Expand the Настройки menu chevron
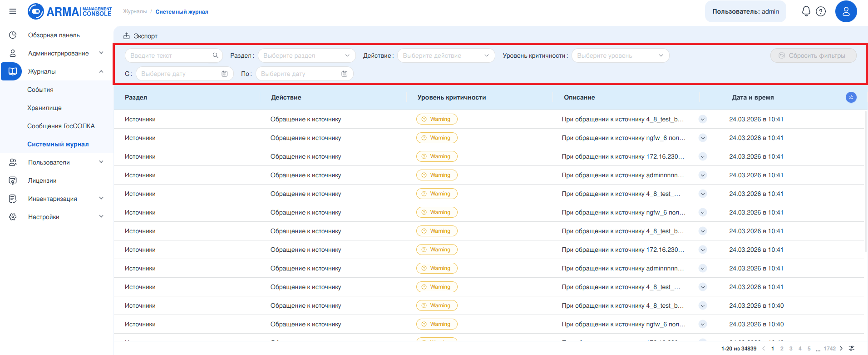This screenshot has height=355, width=868. (x=101, y=216)
